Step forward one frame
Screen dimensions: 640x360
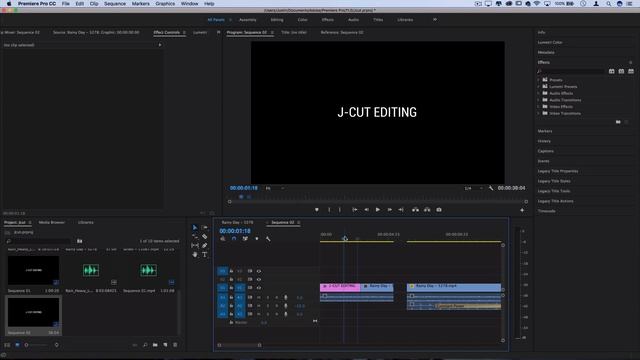(x=390, y=210)
